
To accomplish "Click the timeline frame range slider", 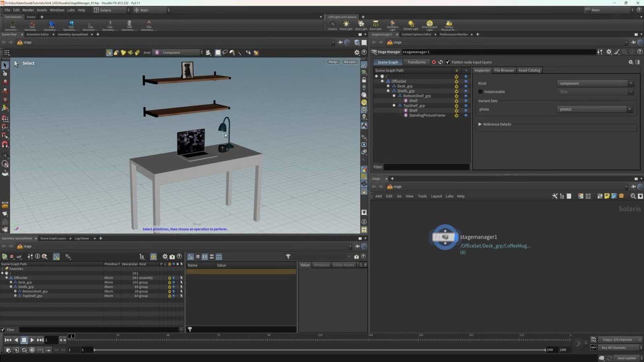I will click(319, 350).
